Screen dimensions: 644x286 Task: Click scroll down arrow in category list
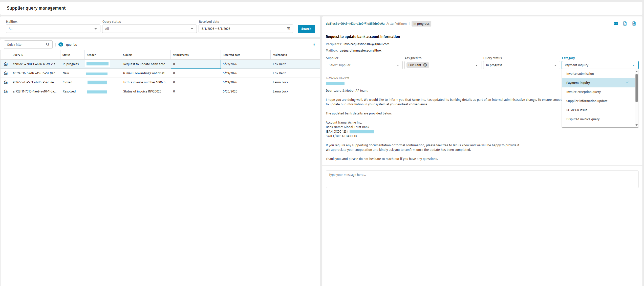point(636,125)
